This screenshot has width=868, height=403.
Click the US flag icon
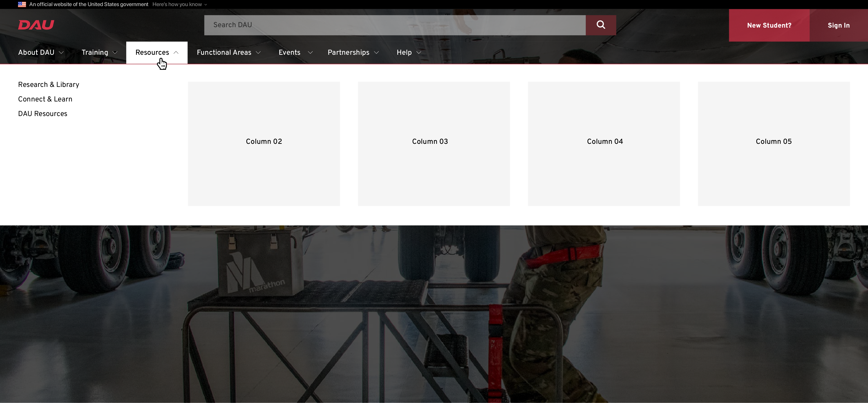[x=22, y=4]
